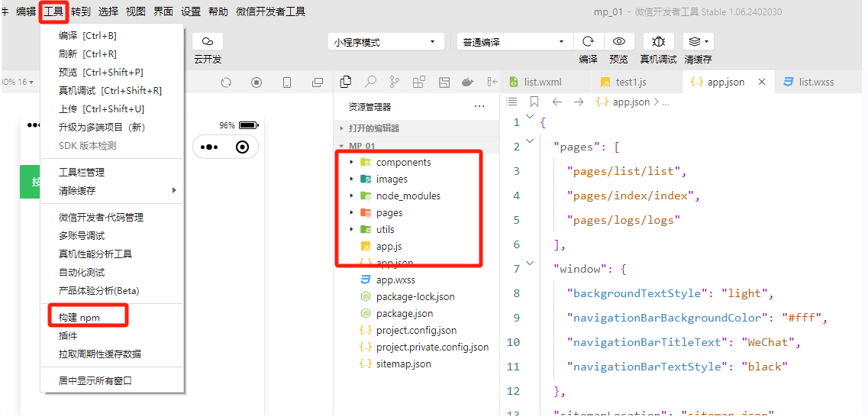Image resolution: width=868 pixels, height=417 pixels.
Task: Open the Docker whale icon
Action: [468, 82]
